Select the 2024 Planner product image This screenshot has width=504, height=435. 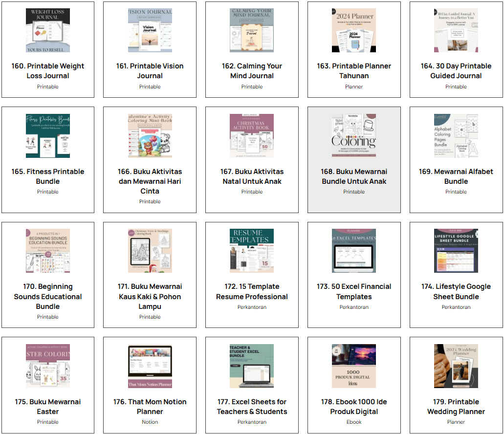coord(354,30)
